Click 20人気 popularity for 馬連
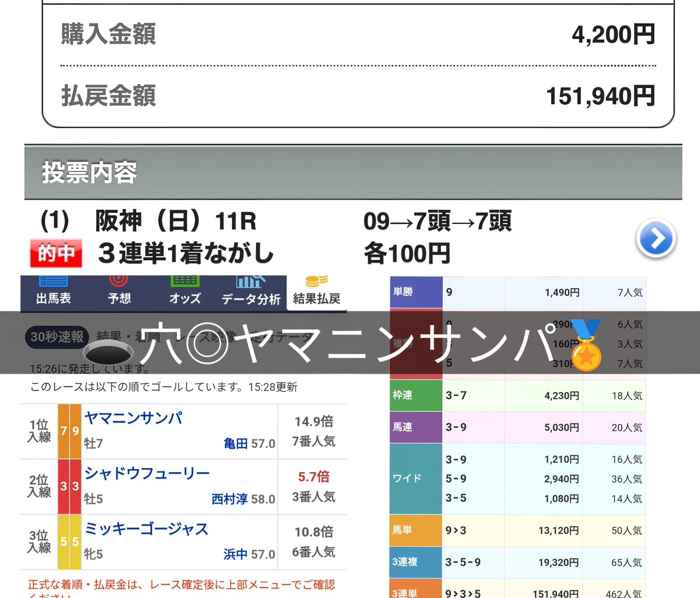 (626, 428)
